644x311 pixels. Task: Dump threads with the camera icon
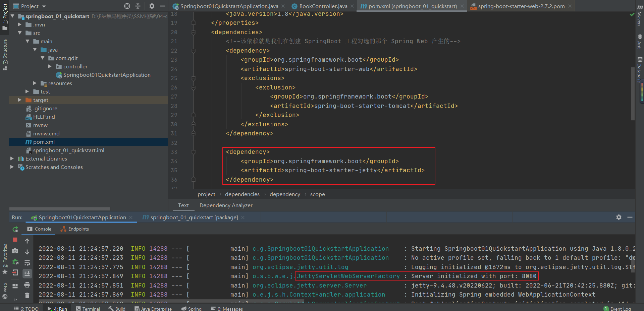pos(15,251)
